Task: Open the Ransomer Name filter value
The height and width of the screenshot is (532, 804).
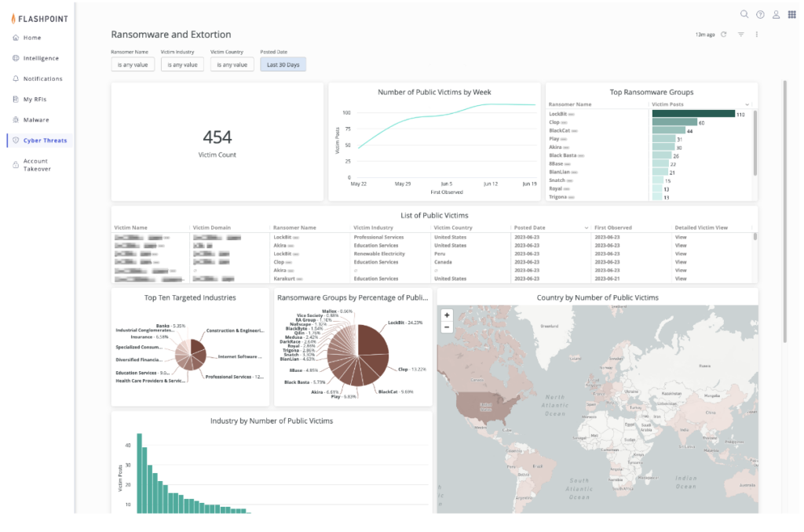Action: pyautogui.click(x=133, y=64)
